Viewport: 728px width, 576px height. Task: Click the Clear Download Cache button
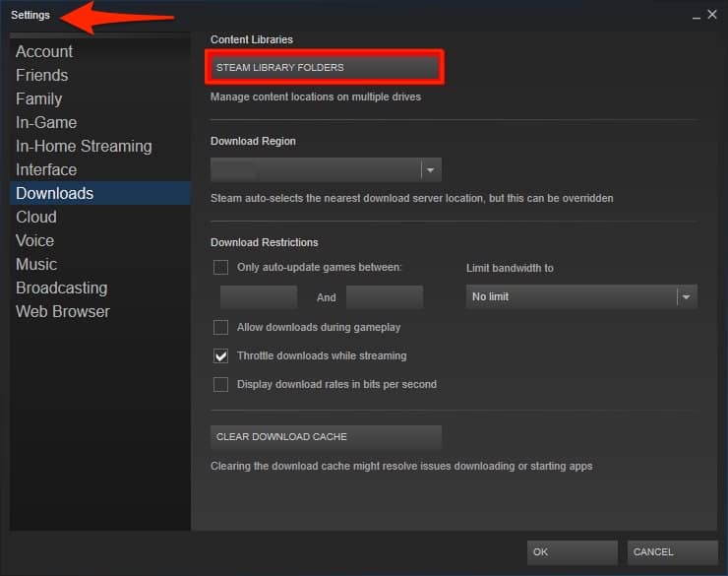pyautogui.click(x=326, y=437)
